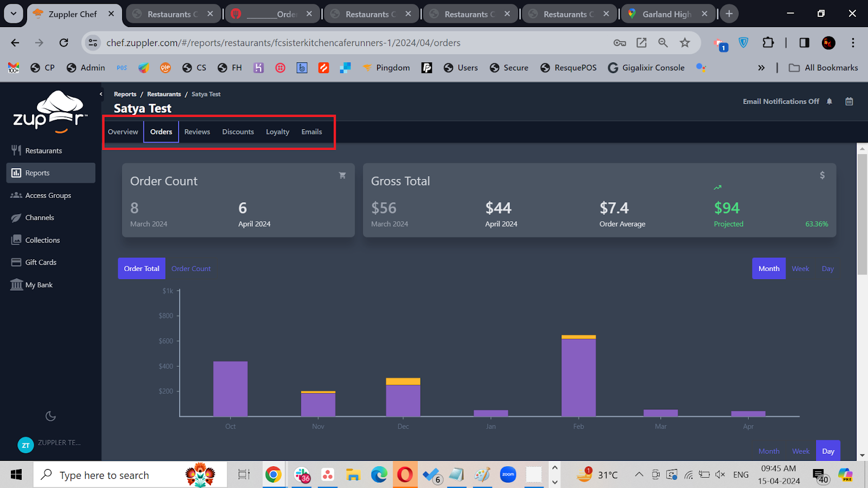Select Month in the top chart range
This screenshot has height=488, width=868.
(x=769, y=268)
